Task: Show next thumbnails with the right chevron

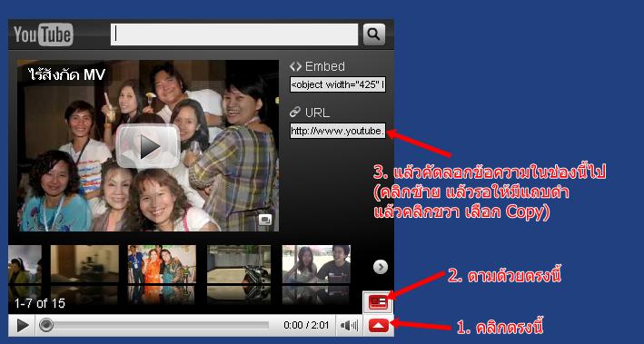Action: (381, 267)
